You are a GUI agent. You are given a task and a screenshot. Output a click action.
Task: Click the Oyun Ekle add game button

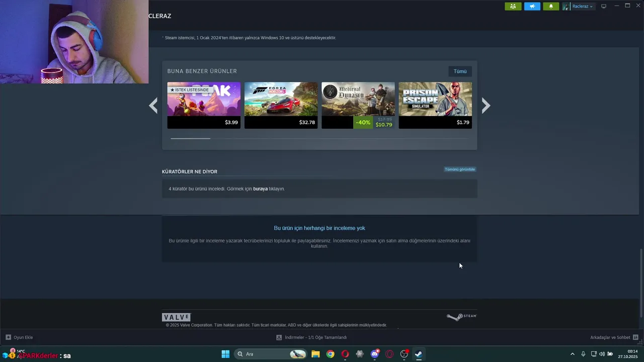coord(19,337)
